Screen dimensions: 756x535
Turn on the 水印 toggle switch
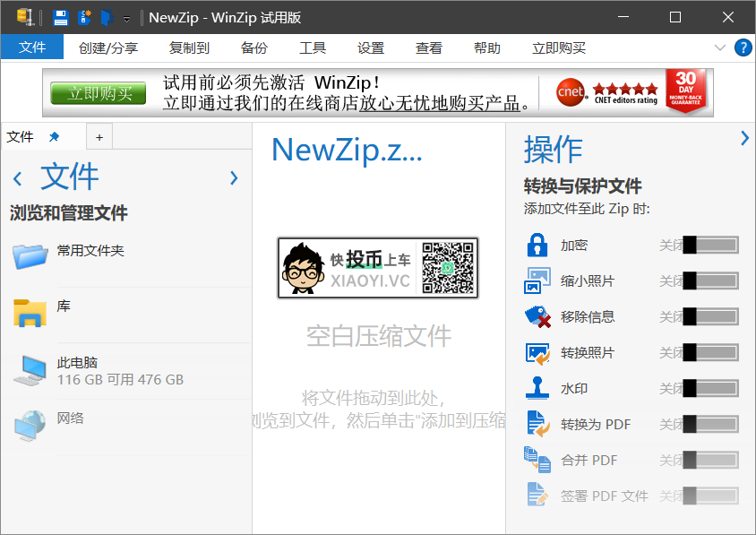pos(710,388)
